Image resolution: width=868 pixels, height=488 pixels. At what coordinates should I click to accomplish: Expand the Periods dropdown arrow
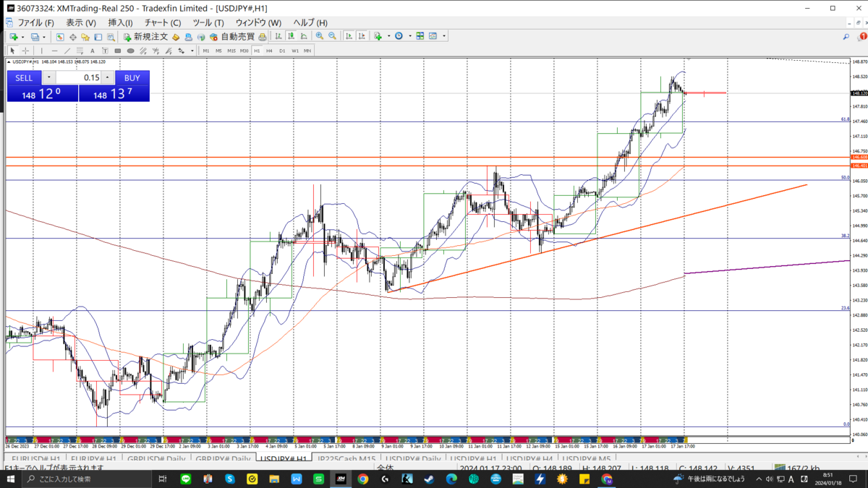click(x=410, y=36)
